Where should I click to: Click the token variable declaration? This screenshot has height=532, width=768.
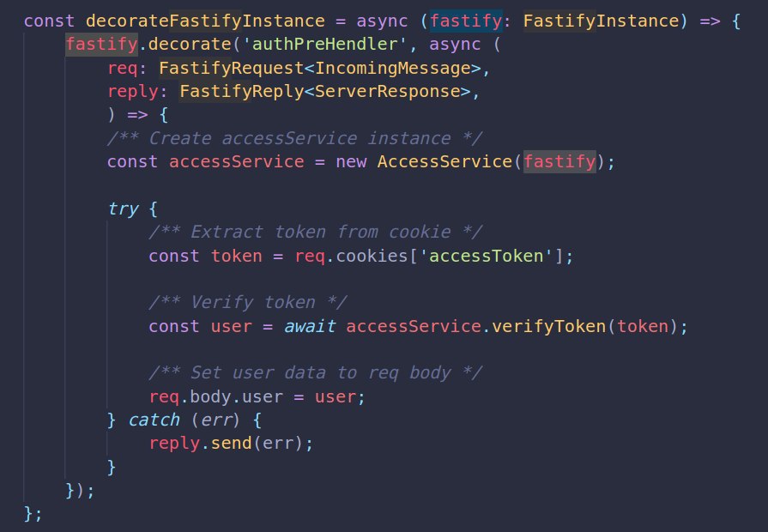[237, 256]
